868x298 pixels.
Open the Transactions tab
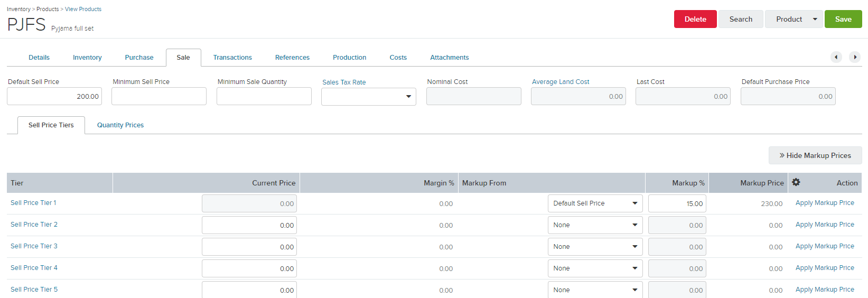click(232, 58)
